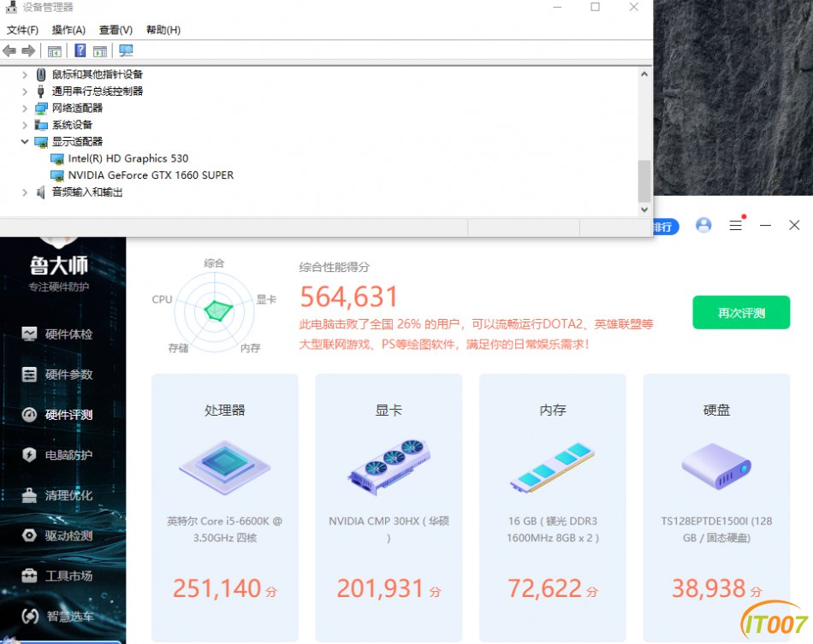The width and height of the screenshot is (813, 644).
Task: Open 驱动检测 in the sidebar
Action: tap(57, 535)
